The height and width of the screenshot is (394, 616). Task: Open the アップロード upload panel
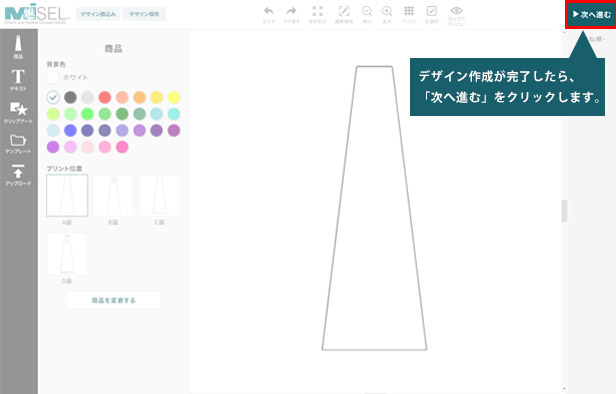(x=18, y=175)
